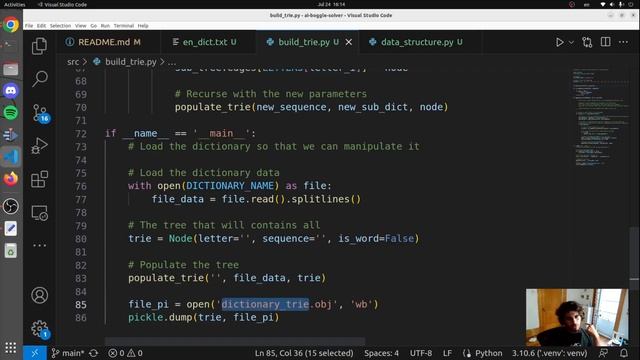640x360 pixels.
Task: Expand the run options dropdown arrow
Action: (571, 42)
